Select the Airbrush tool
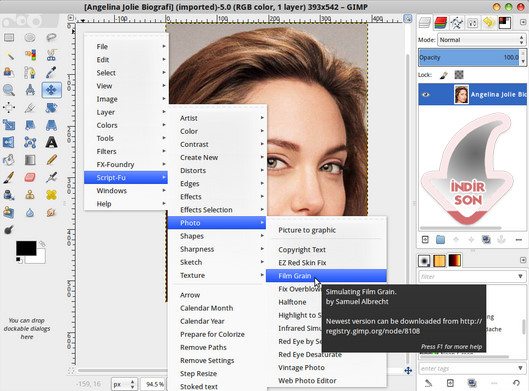529x391 pixels. 51,177
